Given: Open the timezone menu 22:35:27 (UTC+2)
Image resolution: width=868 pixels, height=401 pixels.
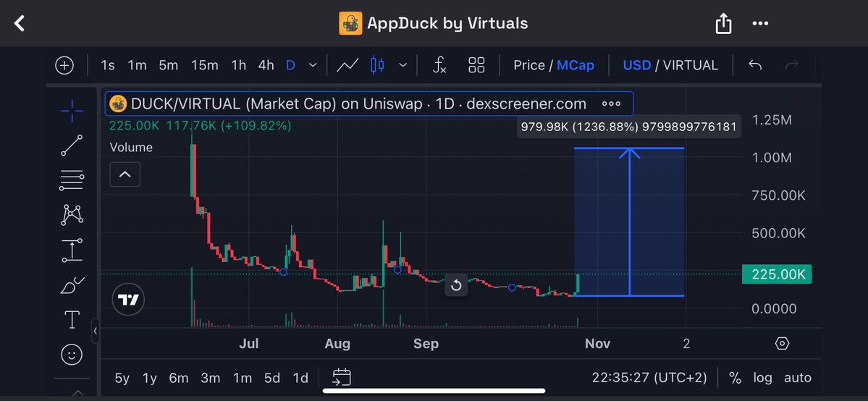Looking at the screenshot, I should (x=649, y=378).
